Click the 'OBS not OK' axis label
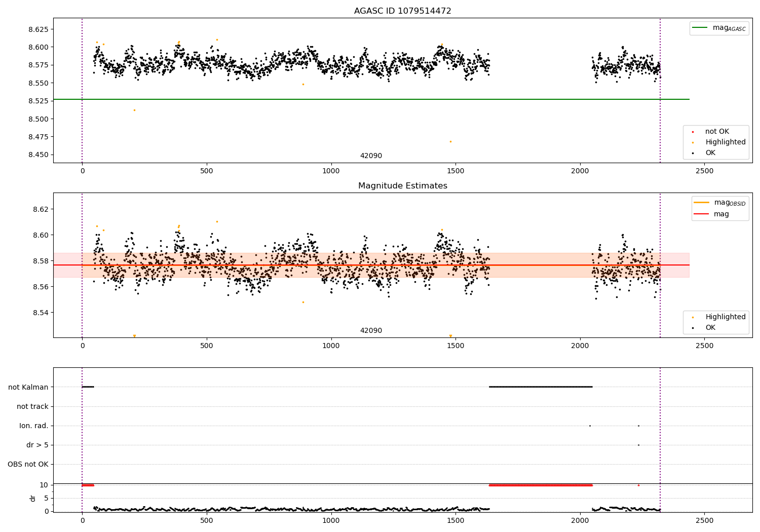Viewport: 760px width, 532px height. (28, 464)
